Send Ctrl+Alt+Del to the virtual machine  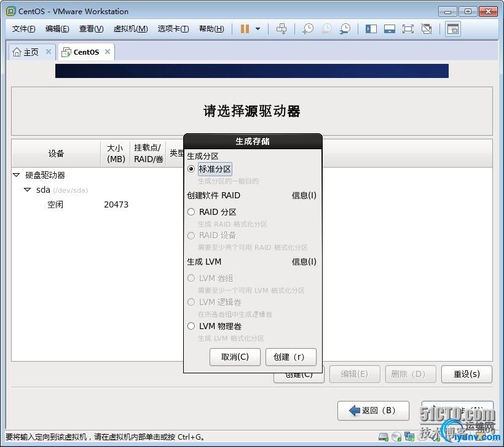(x=282, y=29)
